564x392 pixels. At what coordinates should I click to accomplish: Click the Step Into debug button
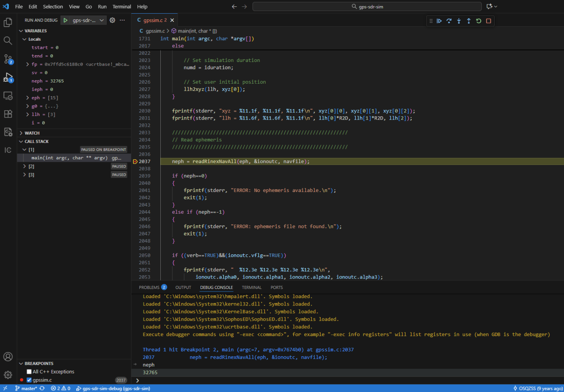click(x=459, y=21)
